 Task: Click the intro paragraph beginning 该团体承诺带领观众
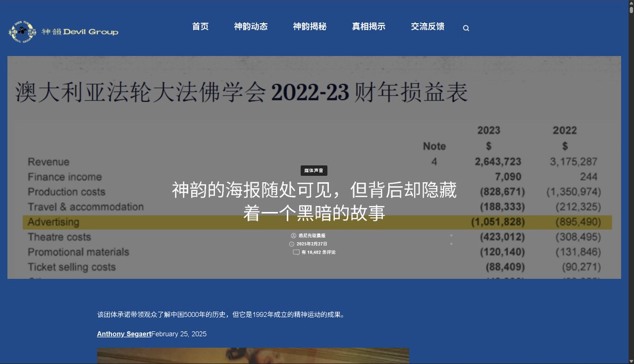[221, 314]
